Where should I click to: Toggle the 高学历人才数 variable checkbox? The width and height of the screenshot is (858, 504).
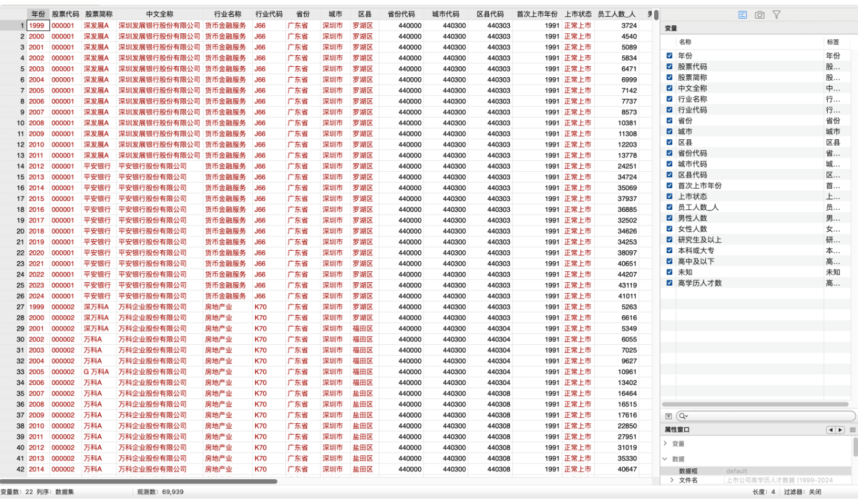point(669,283)
